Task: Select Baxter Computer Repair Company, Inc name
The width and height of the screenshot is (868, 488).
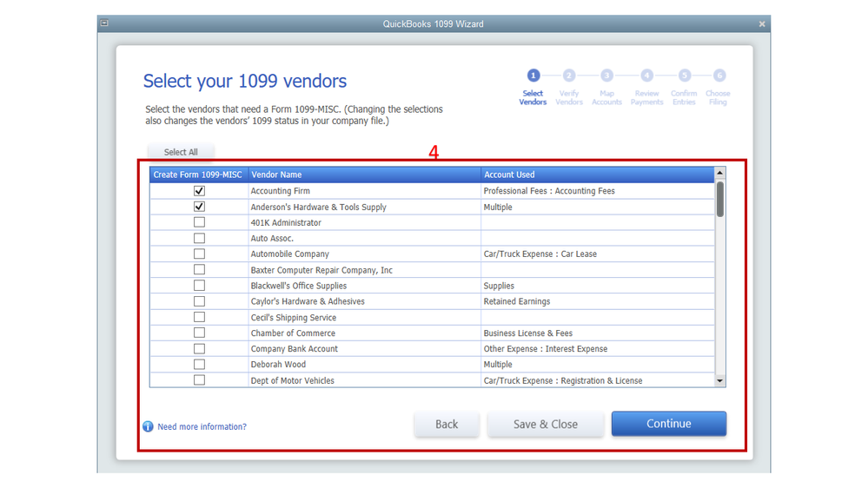Action: (321, 270)
